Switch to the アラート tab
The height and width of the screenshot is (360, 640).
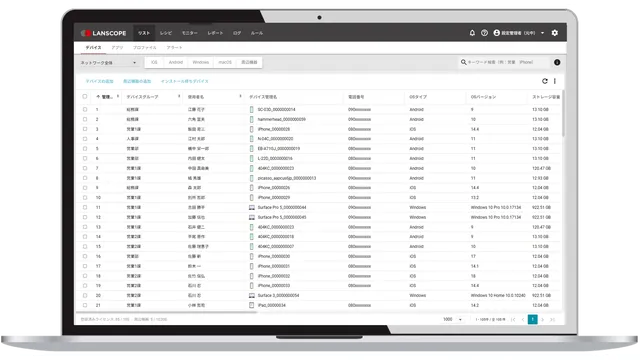coord(174,48)
